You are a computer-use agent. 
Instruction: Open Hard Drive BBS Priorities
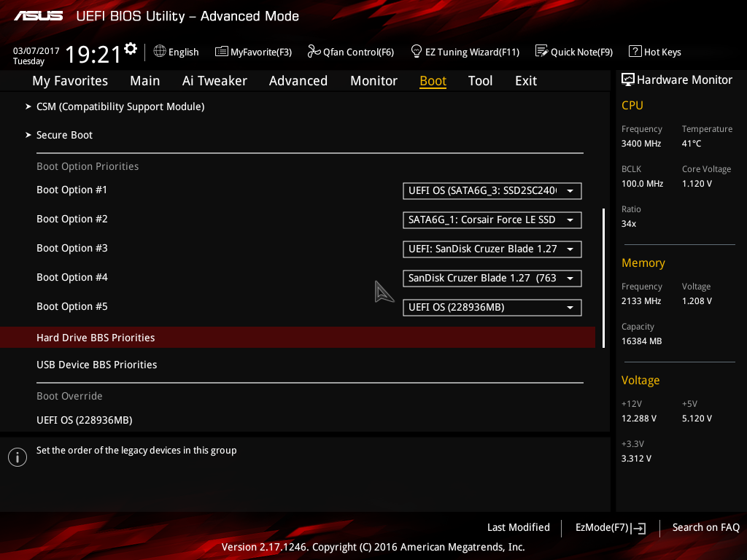click(298, 338)
